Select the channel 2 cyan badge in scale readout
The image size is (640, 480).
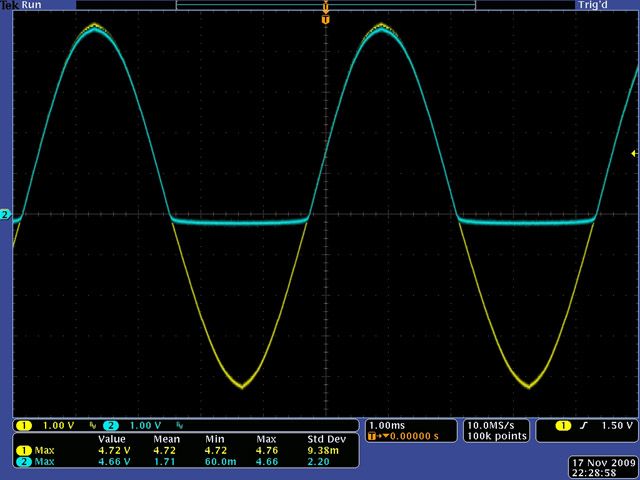[109, 425]
